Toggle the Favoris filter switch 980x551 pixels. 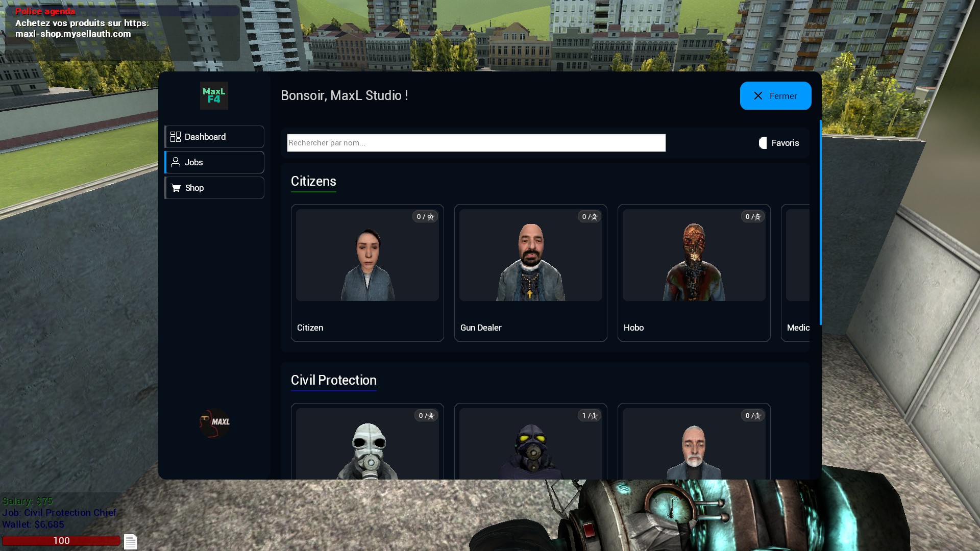pyautogui.click(x=763, y=143)
